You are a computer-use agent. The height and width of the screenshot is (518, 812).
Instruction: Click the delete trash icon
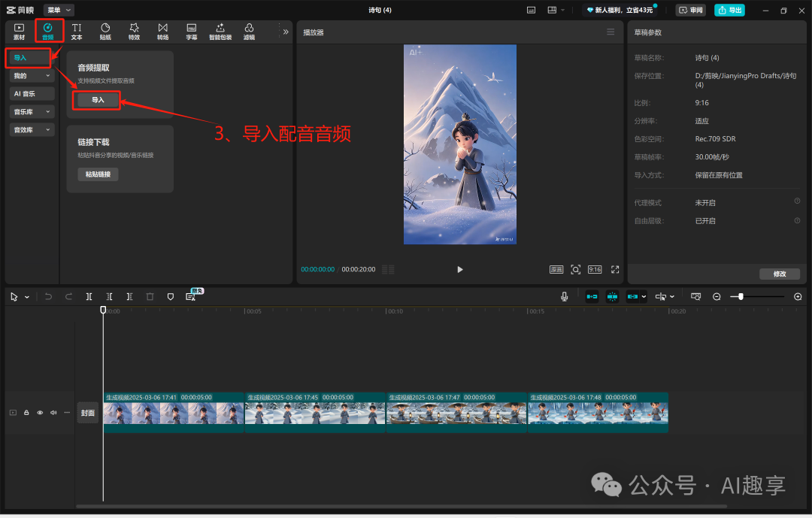150,297
